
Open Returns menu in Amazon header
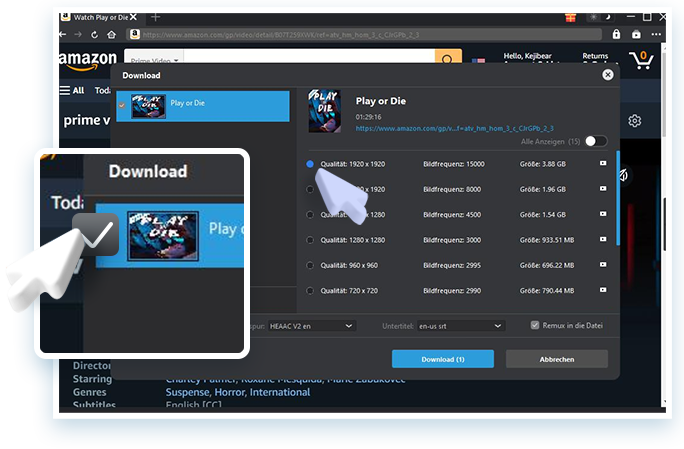pyautogui.click(x=595, y=58)
